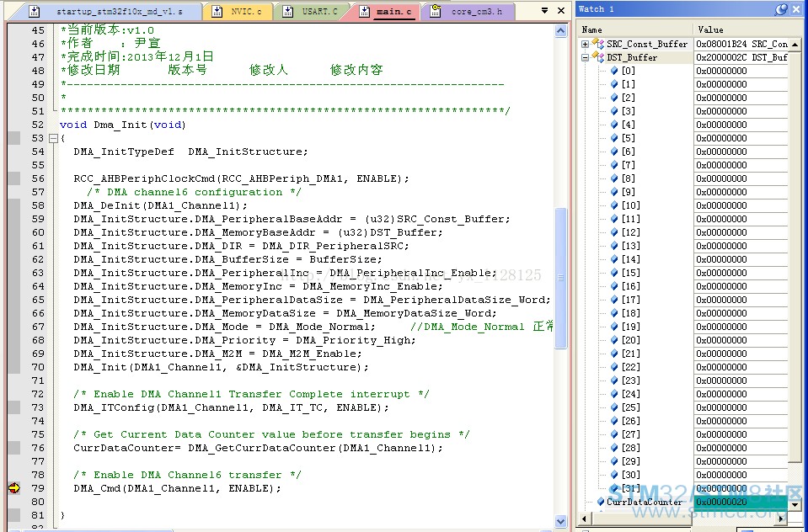Collapse the Dma_Init function fold at line 53
Viewport: 808px width, 532px height.
tap(53, 138)
